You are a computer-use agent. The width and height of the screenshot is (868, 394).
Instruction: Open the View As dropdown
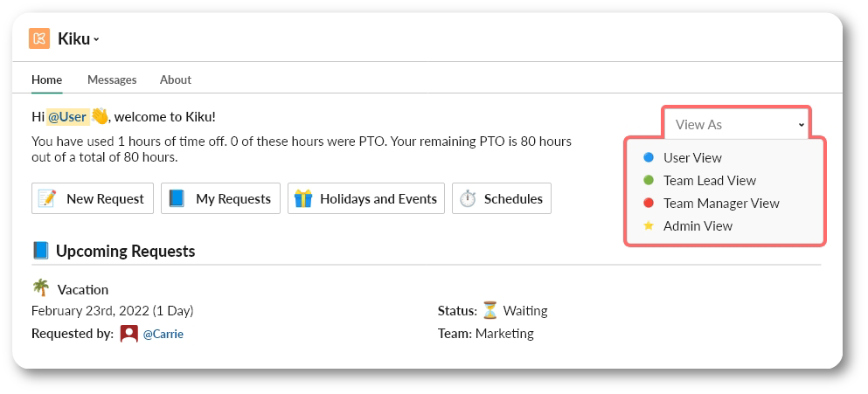click(737, 125)
